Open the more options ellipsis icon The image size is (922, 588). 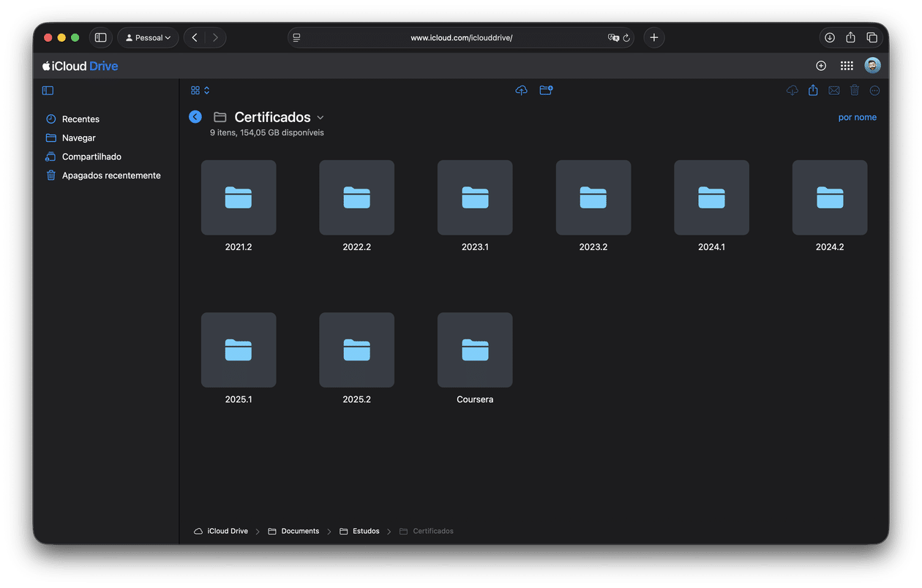point(874,90)
